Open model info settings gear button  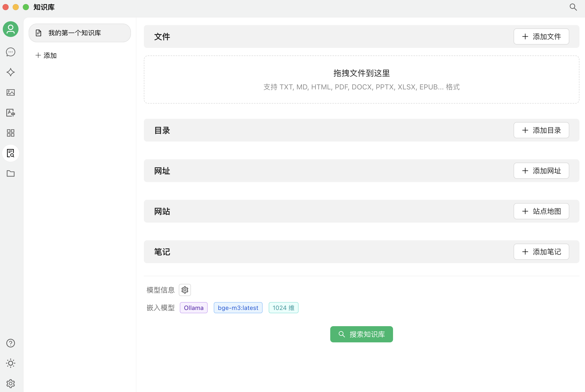pos(185,290)
